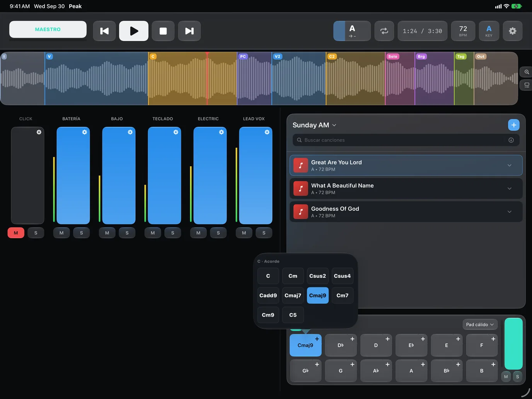Open the Pad cálido sound dropdown
Viewport: 532px width, 399px height.
pos(480,324)
